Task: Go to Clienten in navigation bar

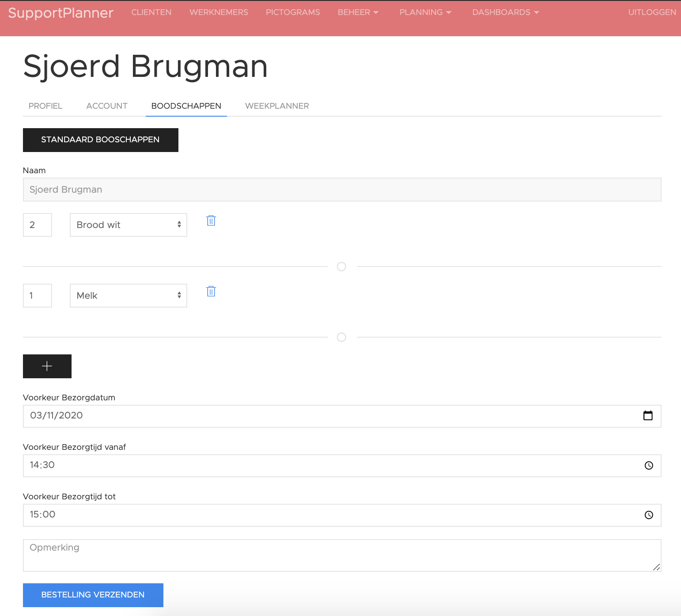Action: coord(151,12)
